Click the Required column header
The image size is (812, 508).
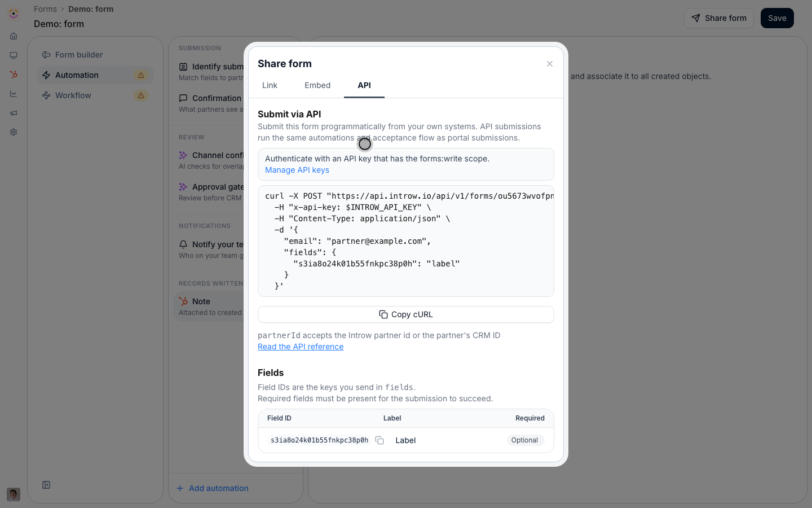click(530, 418)
